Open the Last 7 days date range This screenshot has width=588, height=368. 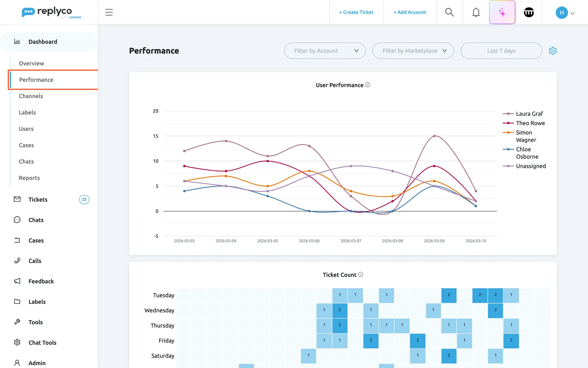(x=501, y=51)
